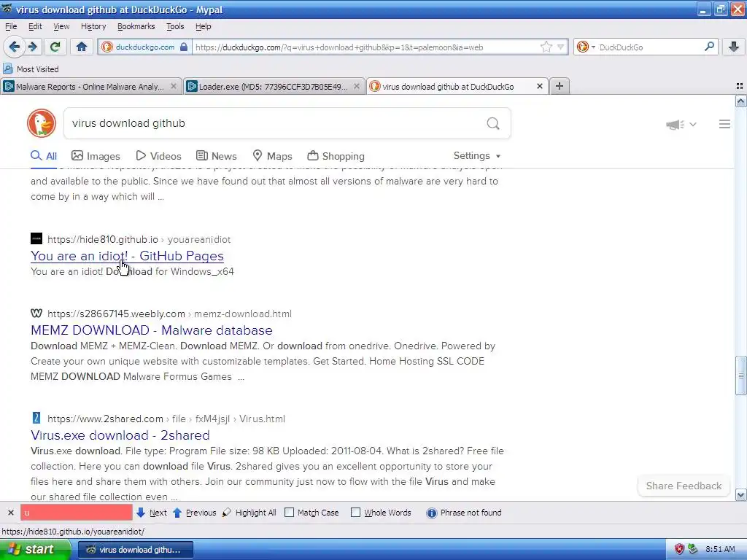Viewport: 747px width, 560px height.
Task: Open a new tab with the plus button
Action: pyautogui.click(x=560, y=86)
